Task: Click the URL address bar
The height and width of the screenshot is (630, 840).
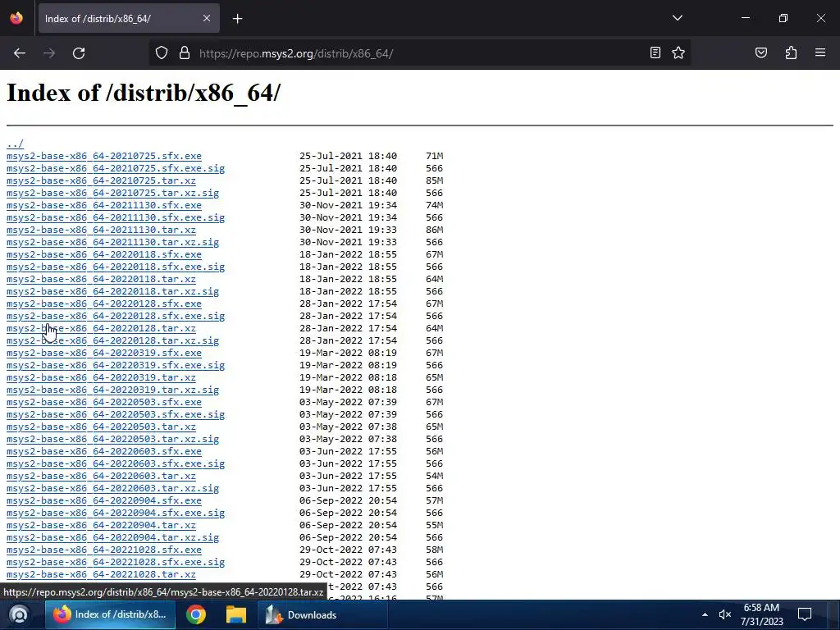Action: coord(421,53)
